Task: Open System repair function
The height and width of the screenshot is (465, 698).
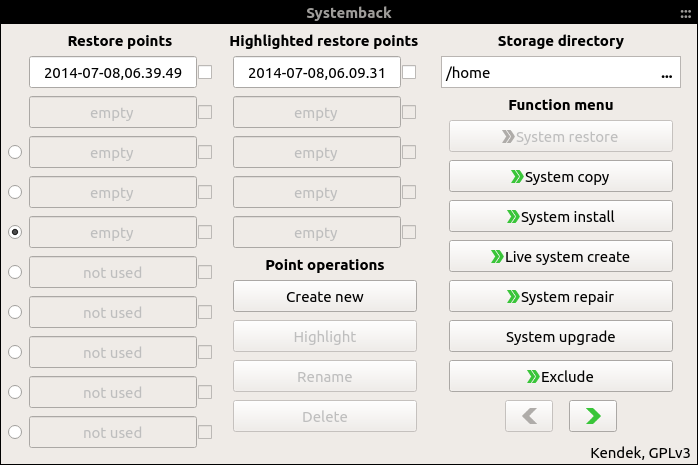Action: pos(560,296)
